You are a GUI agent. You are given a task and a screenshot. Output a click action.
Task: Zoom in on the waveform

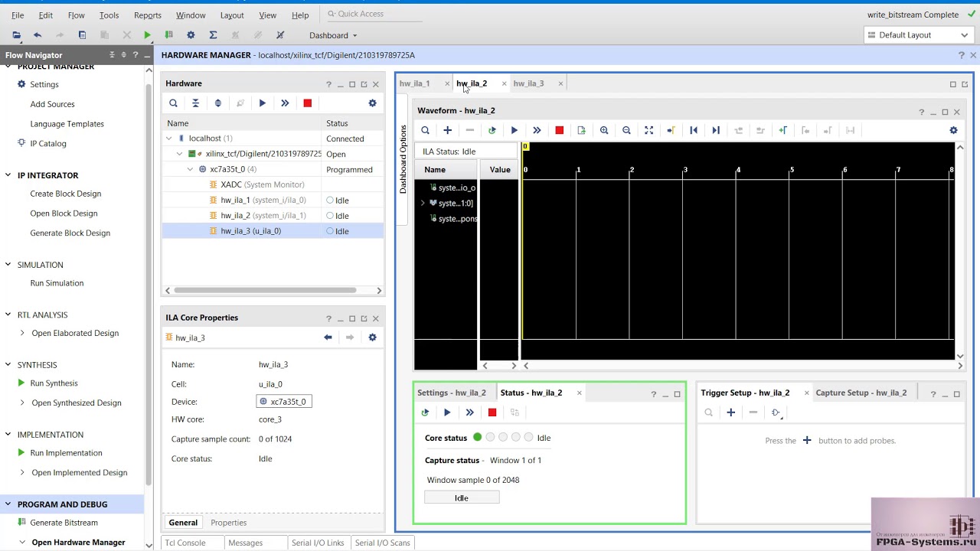(x=604, y=130)
